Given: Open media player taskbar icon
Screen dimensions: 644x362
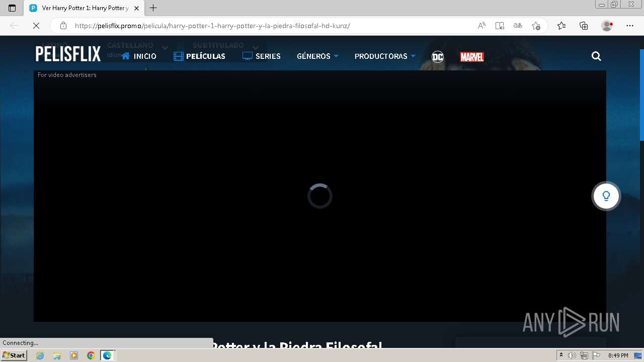Looking at the screenshot, I should click(74, 355).
